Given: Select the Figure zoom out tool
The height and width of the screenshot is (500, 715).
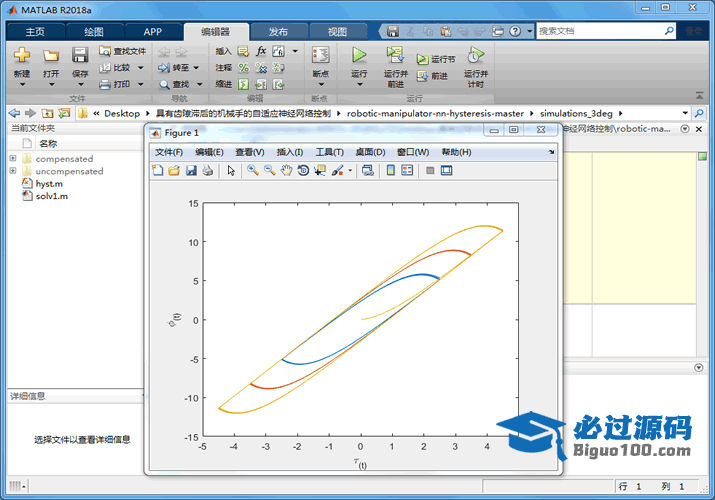Looking at the screenshot, I should click(x=269, y=170).
